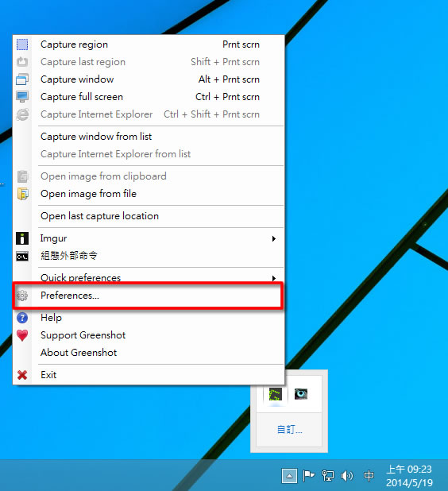Click the Capture region dashed-square icon
The width and height of the screenshot is (448, 491).
(x=22, y=44)
